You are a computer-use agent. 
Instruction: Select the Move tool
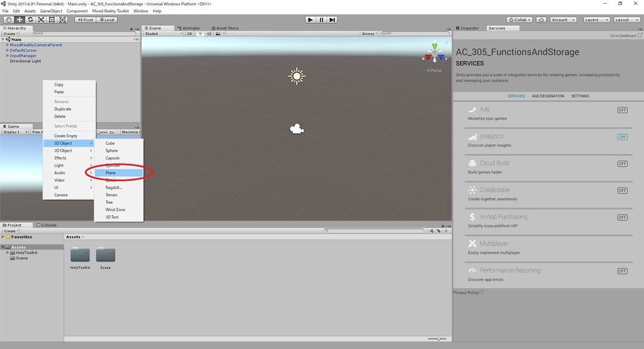(19, 19)
